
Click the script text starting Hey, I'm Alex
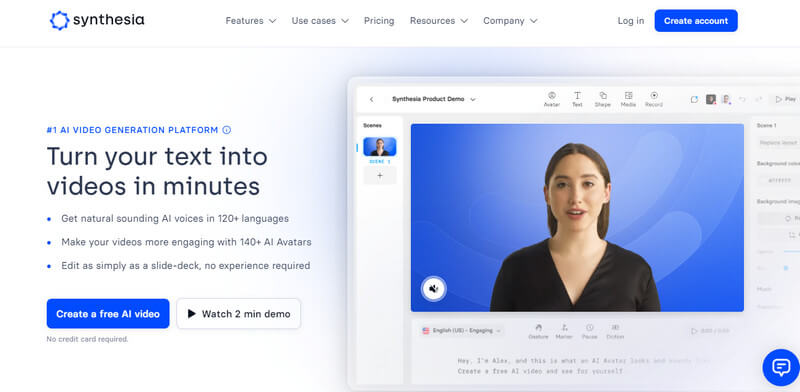[x=584, y=365]
